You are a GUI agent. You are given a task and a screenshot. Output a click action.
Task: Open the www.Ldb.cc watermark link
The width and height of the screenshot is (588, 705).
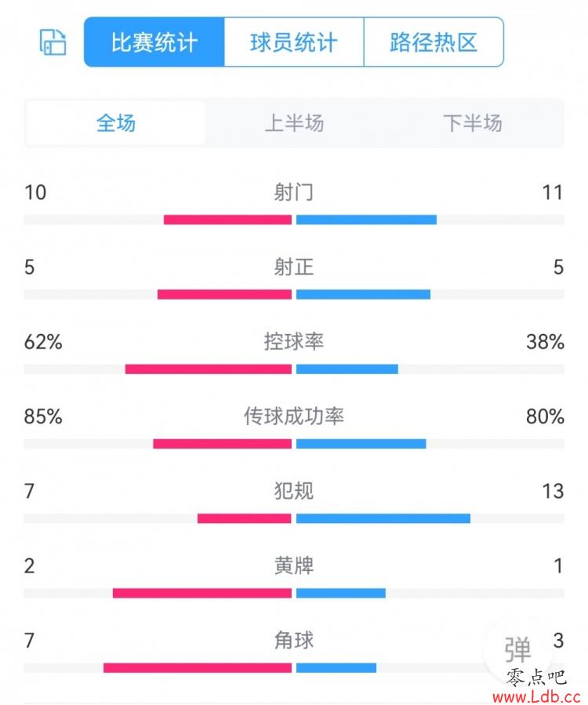coord(537,696)
